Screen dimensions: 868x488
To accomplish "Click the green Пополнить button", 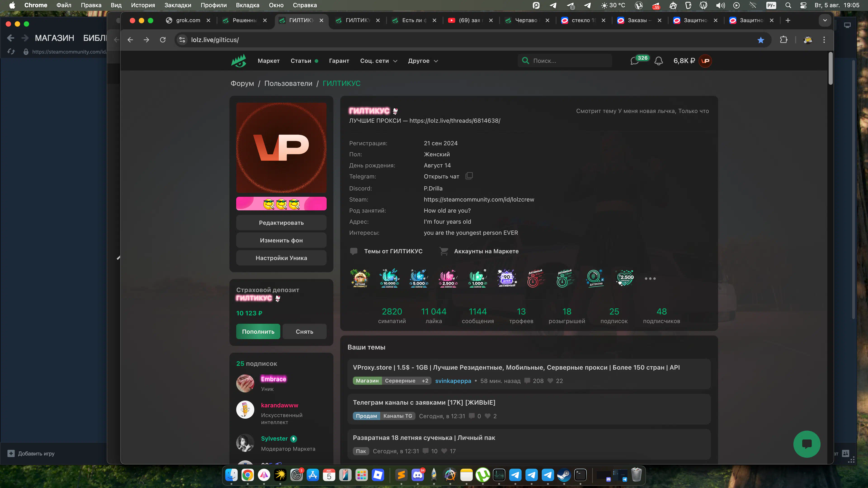I will click(x=258, y=331).
